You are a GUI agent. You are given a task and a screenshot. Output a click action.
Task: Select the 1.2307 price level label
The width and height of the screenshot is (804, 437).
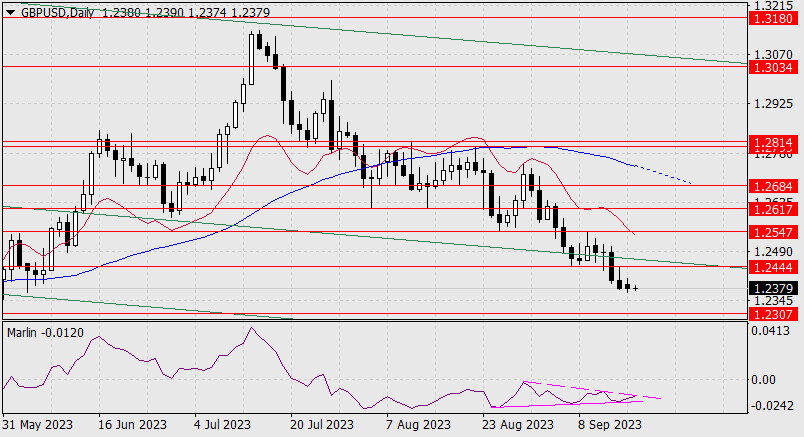tap(773, 314)
